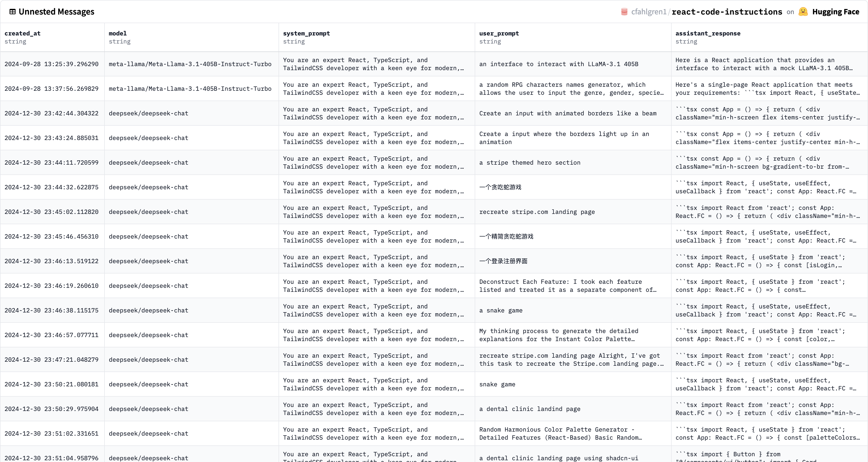Screen dimensions: 868x462
Task: Open the cfahlgren1 user link
Action: pyautogui.click(x=649, y=12)
